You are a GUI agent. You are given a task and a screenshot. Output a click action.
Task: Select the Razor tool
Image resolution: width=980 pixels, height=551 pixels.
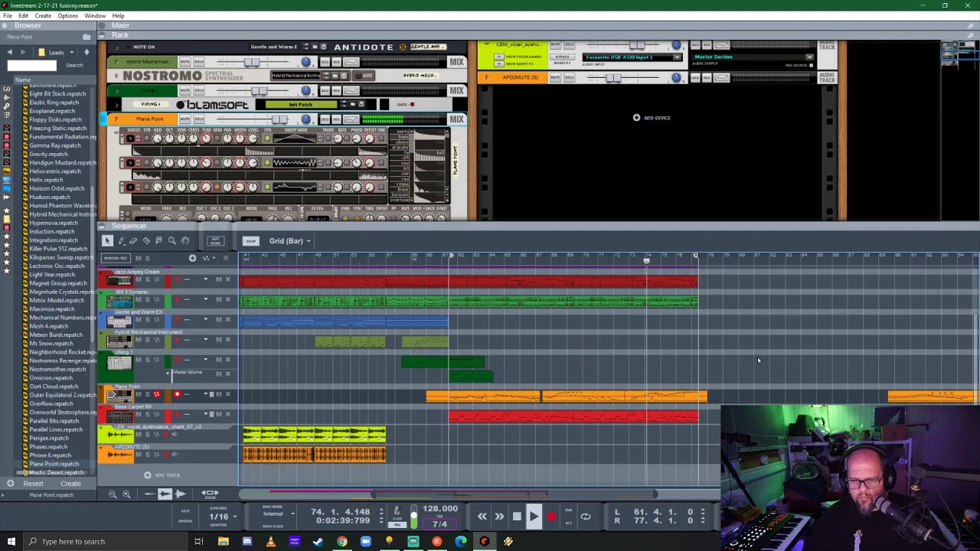point(146,241)
